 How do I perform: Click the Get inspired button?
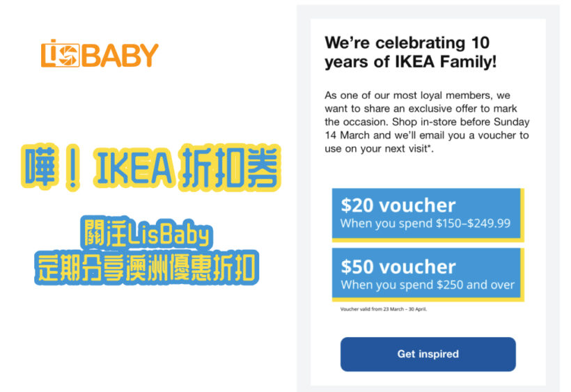pyautogui.click(x=428, y=354)
